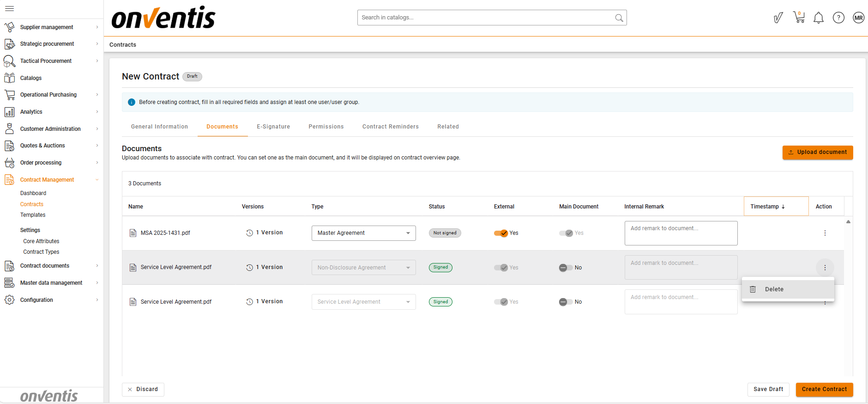
Task: Toggle Main Document switch for MSA 2025-1431.pdf
Action: (x=566, y=233)
